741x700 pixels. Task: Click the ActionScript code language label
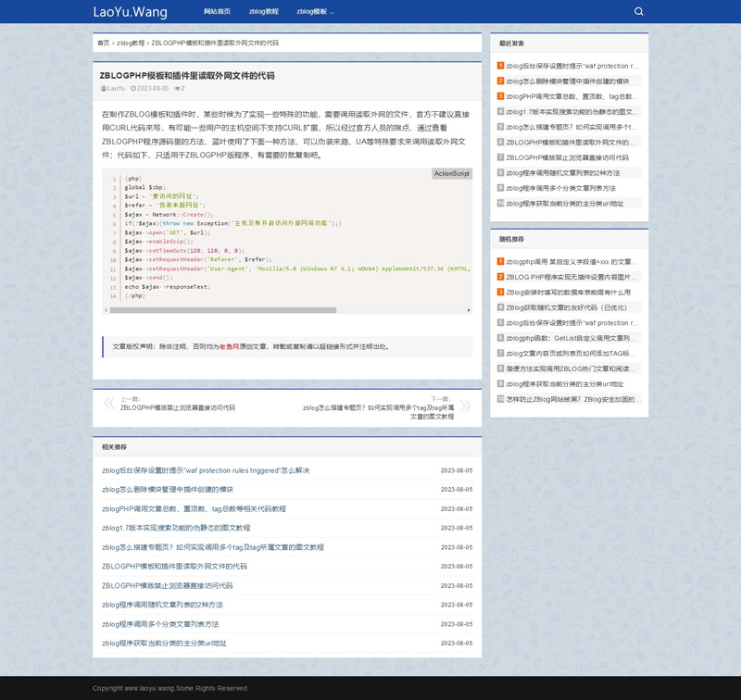point(452,173)
